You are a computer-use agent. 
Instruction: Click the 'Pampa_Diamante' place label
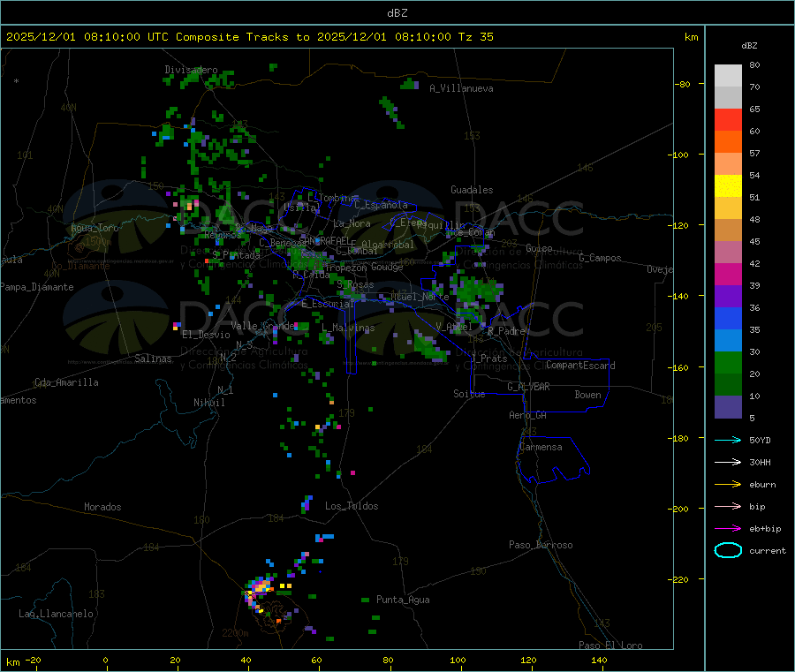(36, 287)
